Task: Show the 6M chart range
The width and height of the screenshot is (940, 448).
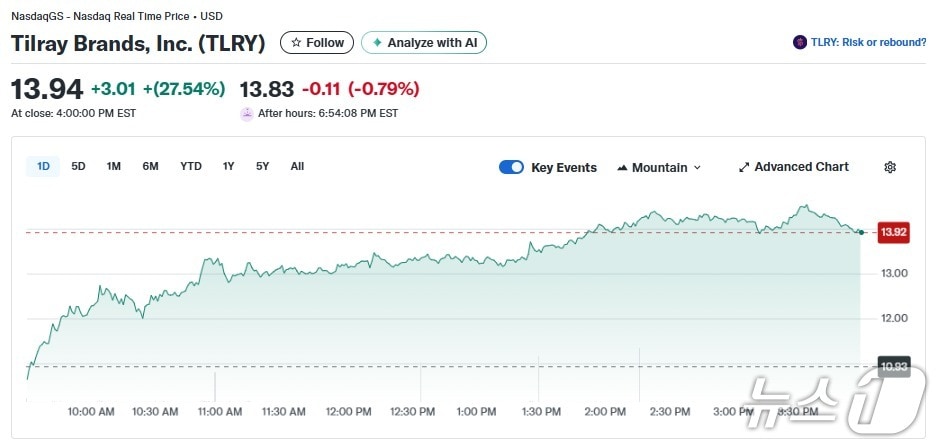Action: pyautogui.click(x=150, y=166)
